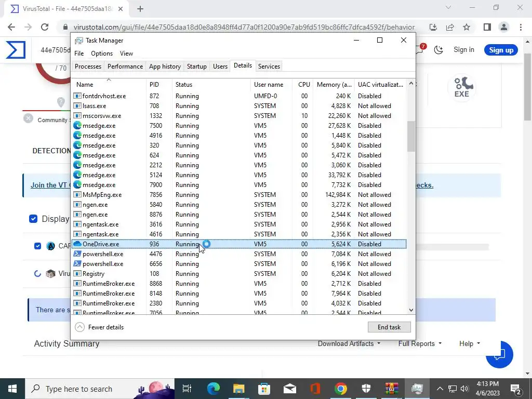Open the View menu
The width and height of the screenshot is (532, 399).
(x=126, y=54)
